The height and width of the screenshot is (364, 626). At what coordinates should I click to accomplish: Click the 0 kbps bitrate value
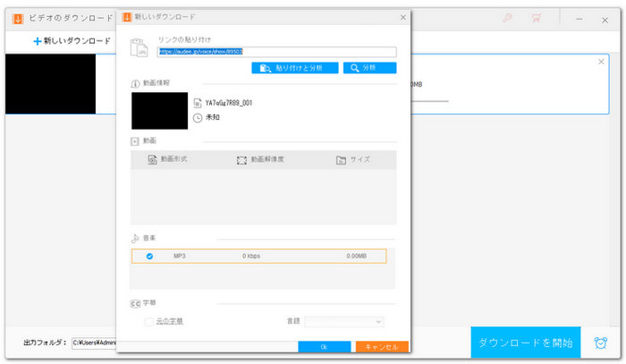click(x=251, y=257)
